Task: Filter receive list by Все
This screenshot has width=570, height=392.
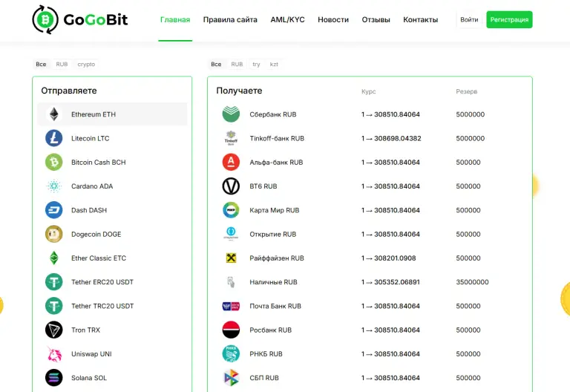Action: point(216,65)
